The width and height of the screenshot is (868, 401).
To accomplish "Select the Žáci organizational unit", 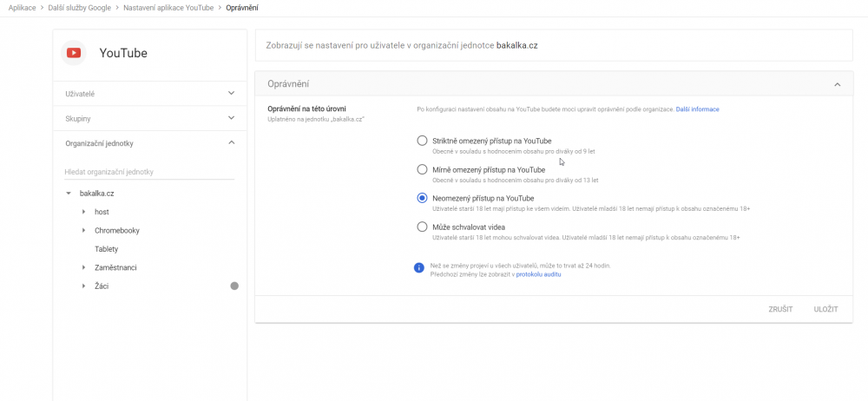I will point(102,286).
